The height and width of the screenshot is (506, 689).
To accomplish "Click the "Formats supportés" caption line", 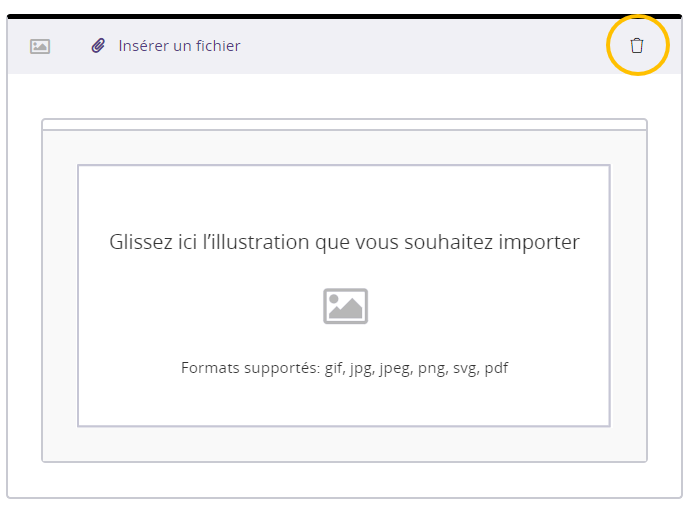I will click(344, 368).
